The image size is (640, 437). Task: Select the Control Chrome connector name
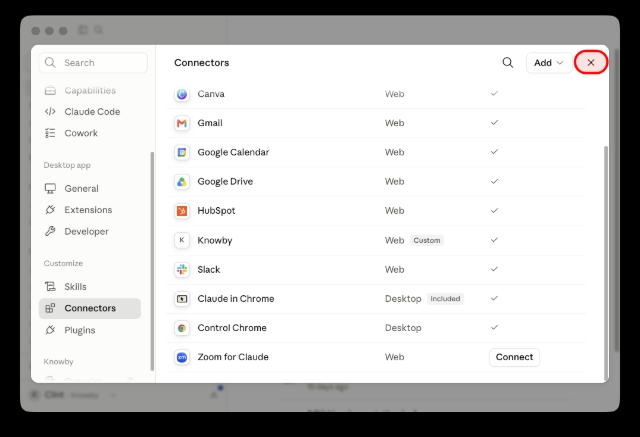[232, 328]
